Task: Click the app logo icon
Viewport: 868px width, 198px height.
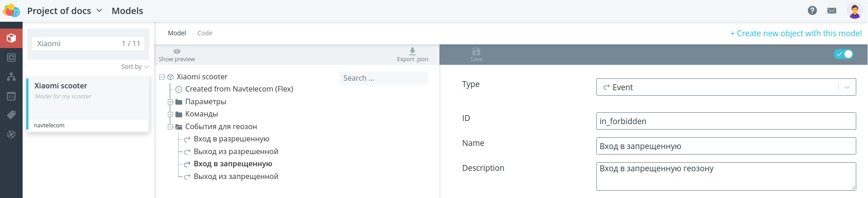Action: click(11, 10)
